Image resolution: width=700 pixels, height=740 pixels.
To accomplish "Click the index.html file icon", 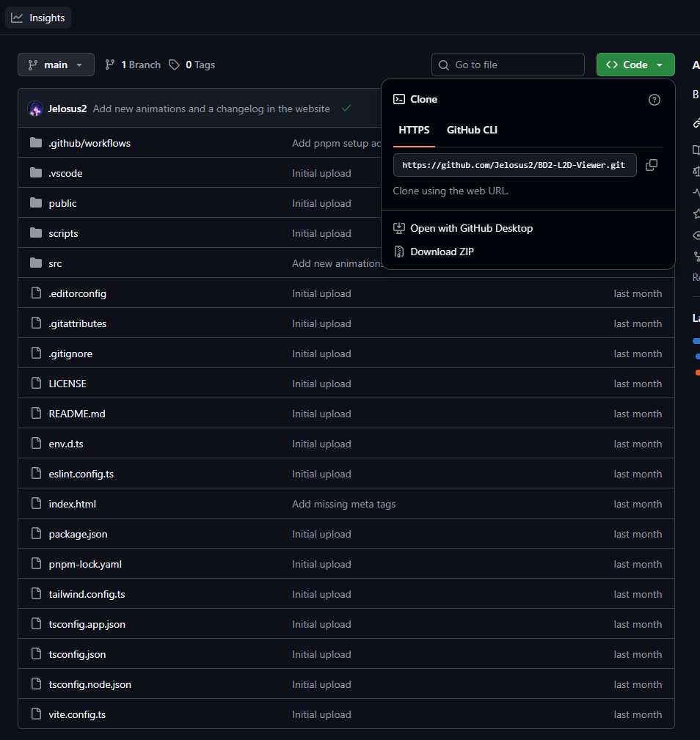I will click(x=37, y=504).
